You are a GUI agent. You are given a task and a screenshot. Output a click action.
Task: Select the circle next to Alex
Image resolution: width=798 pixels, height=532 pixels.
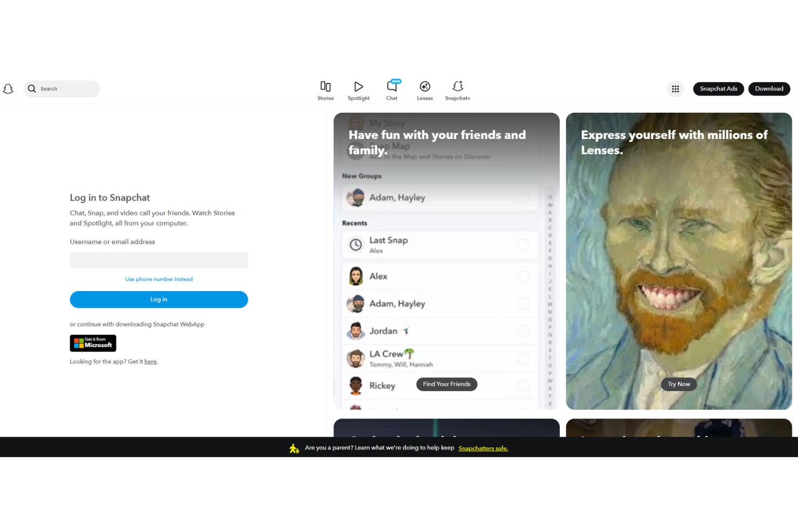[523, 277]
